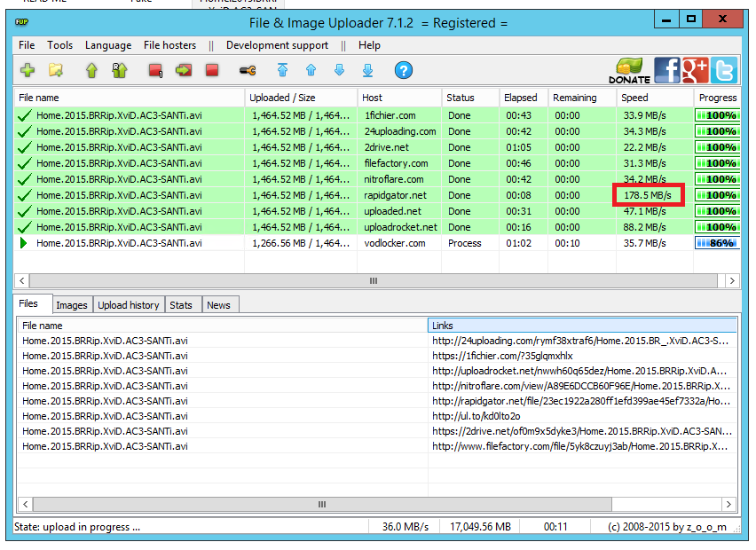Click the upload list horizontal scrollbar right arrow
This screenshot has height=550, width=756.
point(732,280)
